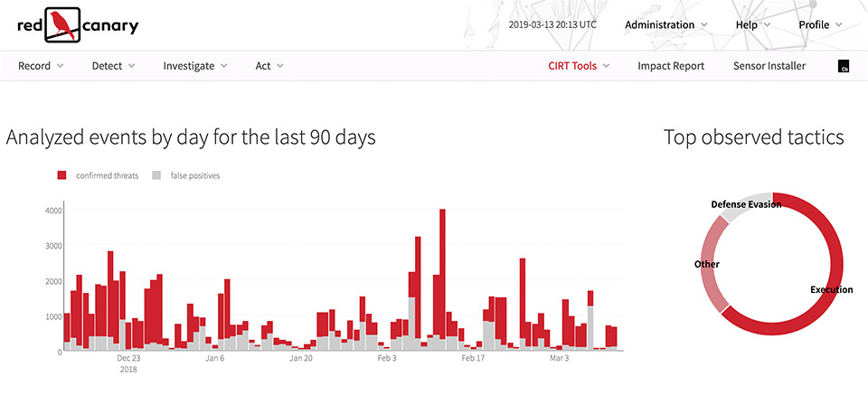Expand the Help dropdown
The width and height of the screenshot is (868, 405).
pos(752,25)
